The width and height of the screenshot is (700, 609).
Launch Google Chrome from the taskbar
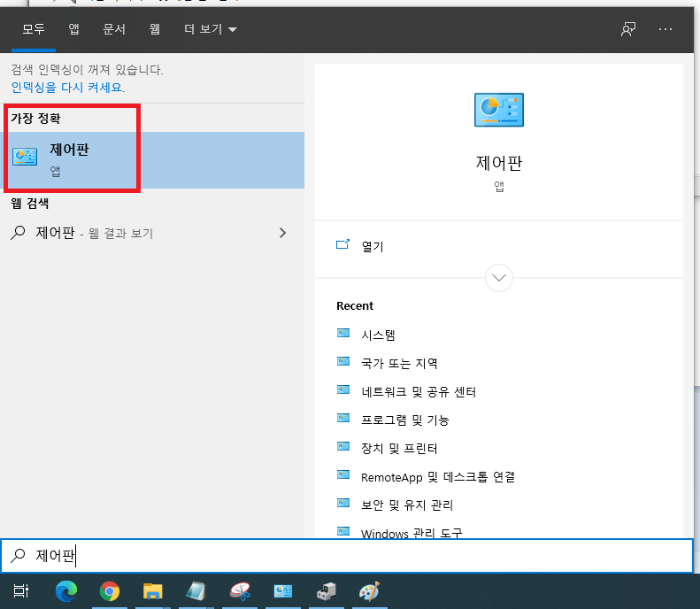(110, 591)
